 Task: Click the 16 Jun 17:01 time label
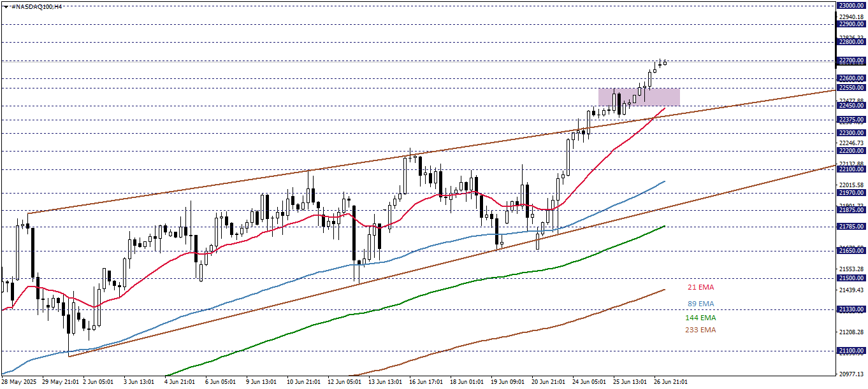426,382
